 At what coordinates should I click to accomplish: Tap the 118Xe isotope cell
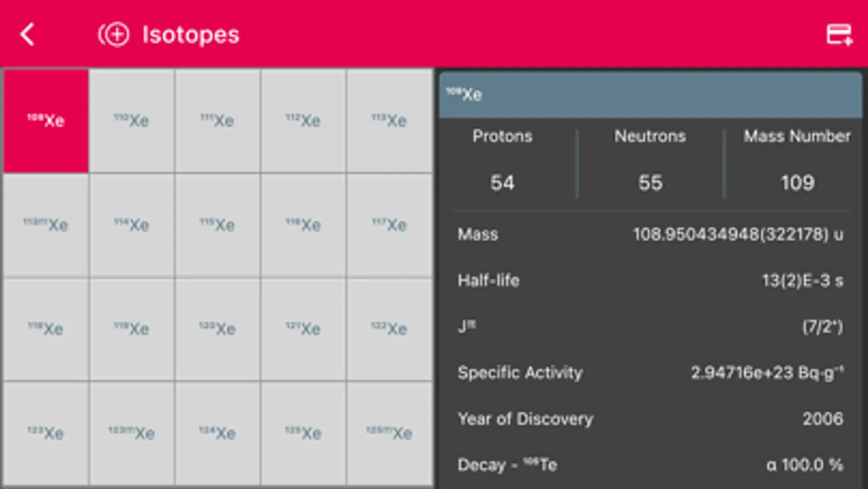point(46,329)
